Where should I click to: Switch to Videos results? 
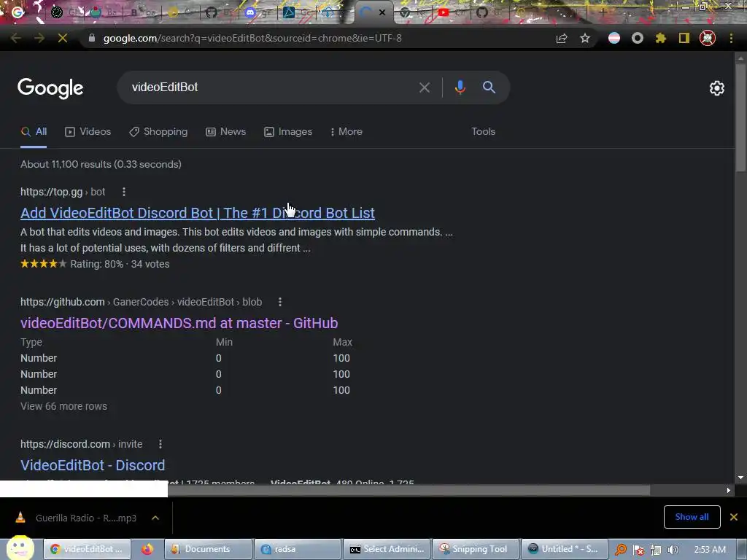pyautogui.click(x=88, y=132)
